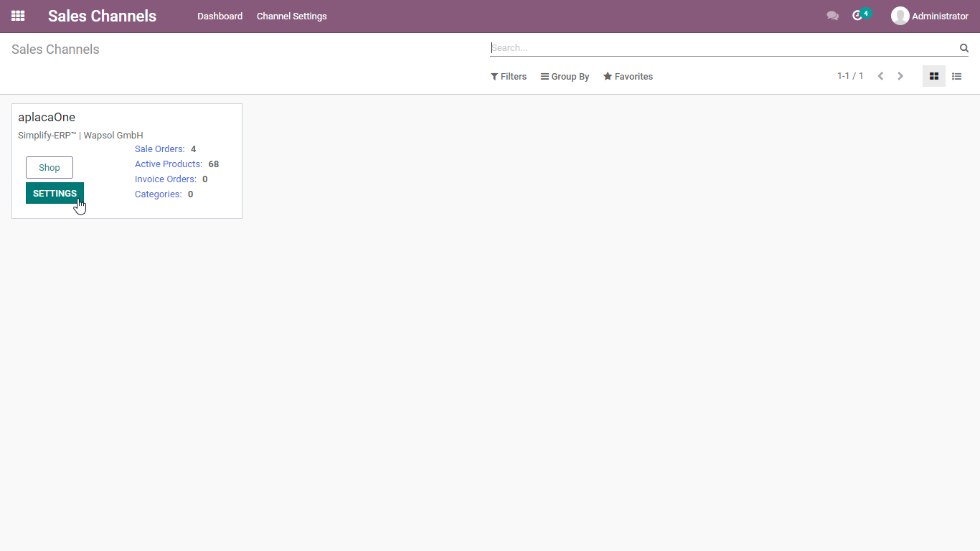The height and width of the screenshot is (551, 980).
Task: Click the aplacaOne card title
Action: 47,117
